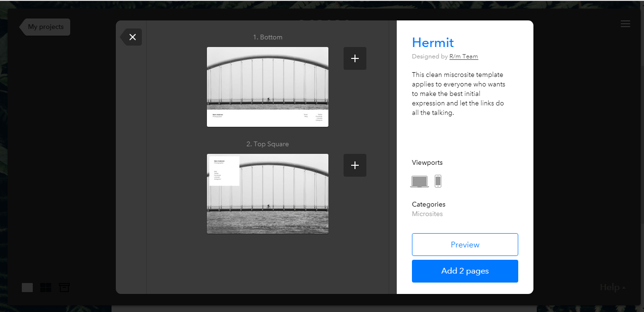The width and height of the screenshot is (644, 312).
Task: Add the Top Square page with plus
Action: [x=355, y=165]
